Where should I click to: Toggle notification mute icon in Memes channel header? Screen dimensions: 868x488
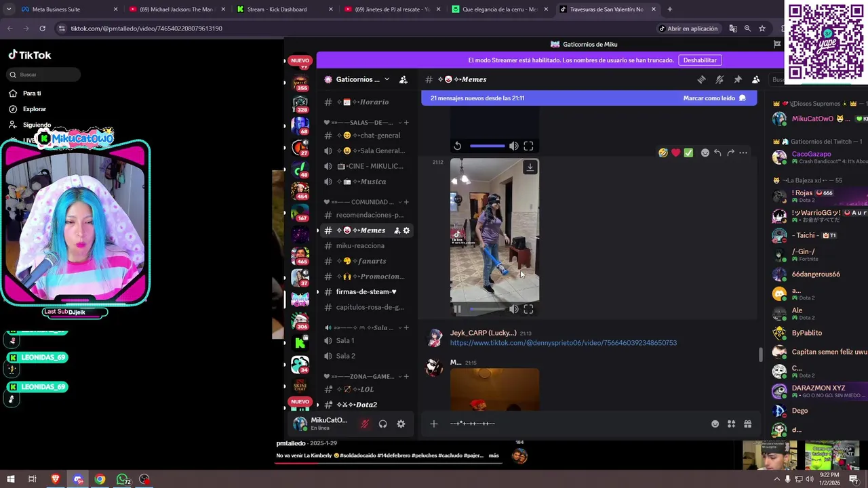[x=719, y=79]
